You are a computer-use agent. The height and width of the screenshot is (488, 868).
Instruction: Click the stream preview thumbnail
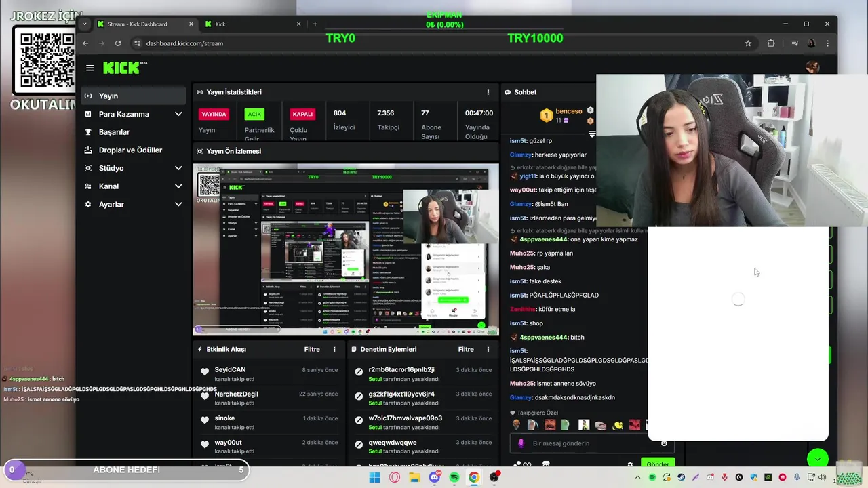pyautogui.click(x=346, y=249)
